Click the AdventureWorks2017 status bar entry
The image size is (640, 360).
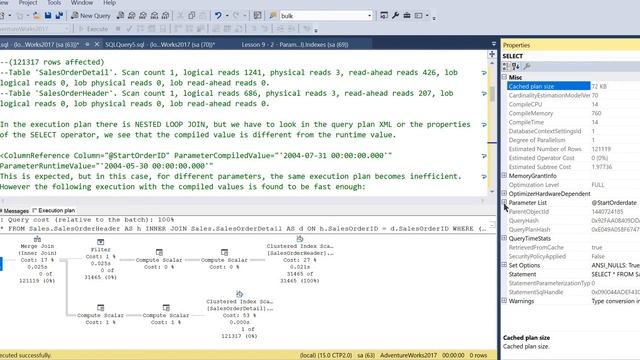coord(408,356)
